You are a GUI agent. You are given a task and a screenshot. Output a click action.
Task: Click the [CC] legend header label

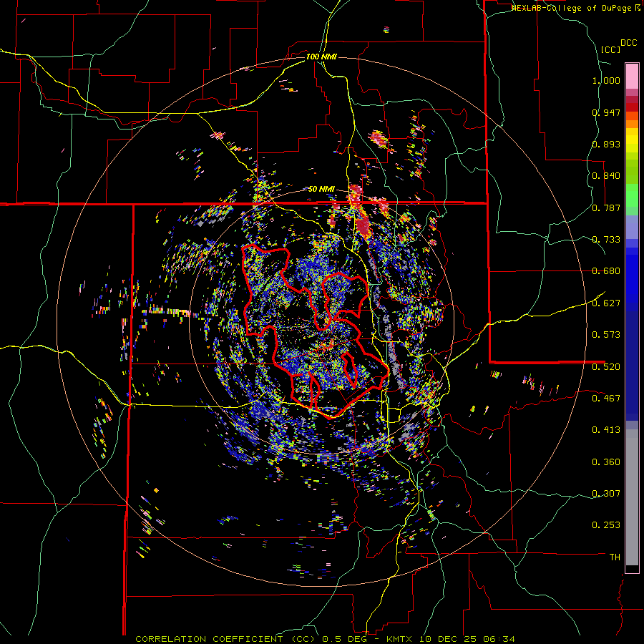610,49
